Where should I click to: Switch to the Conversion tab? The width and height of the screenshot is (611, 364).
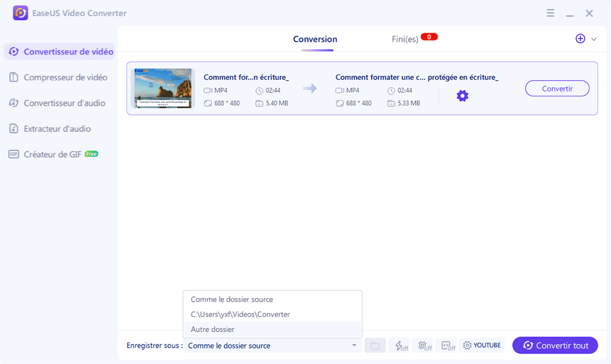click(x=315, y=39)
